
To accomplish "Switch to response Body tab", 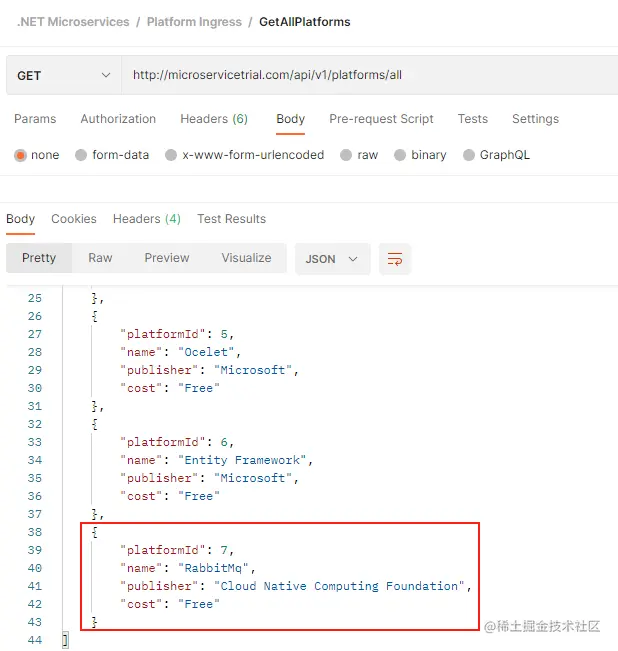I will 20,219.
